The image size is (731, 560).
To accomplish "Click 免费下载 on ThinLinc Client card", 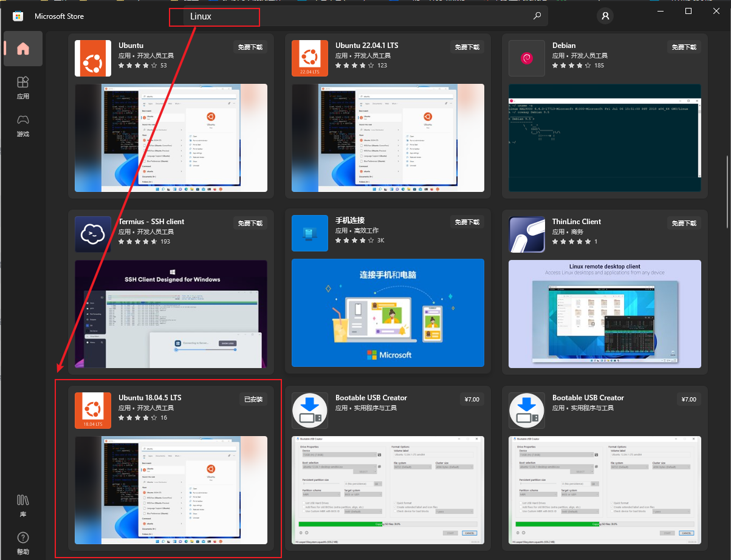I will pos(684,223).
